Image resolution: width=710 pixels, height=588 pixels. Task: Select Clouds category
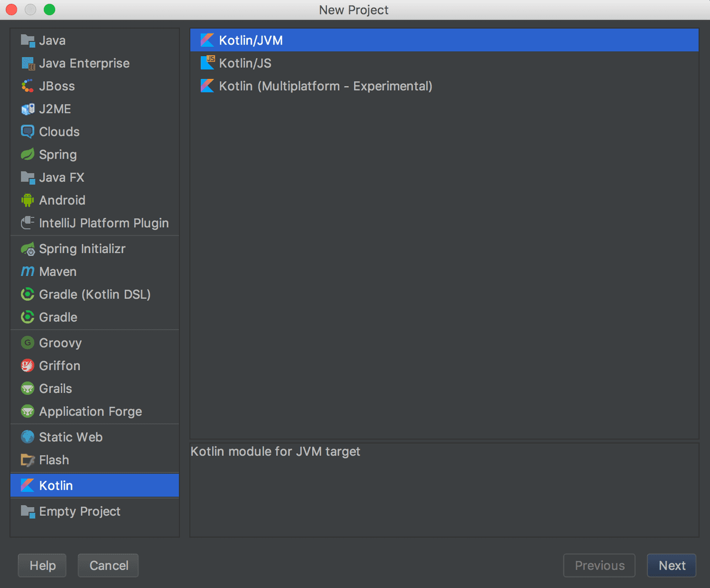click(60, 132)
